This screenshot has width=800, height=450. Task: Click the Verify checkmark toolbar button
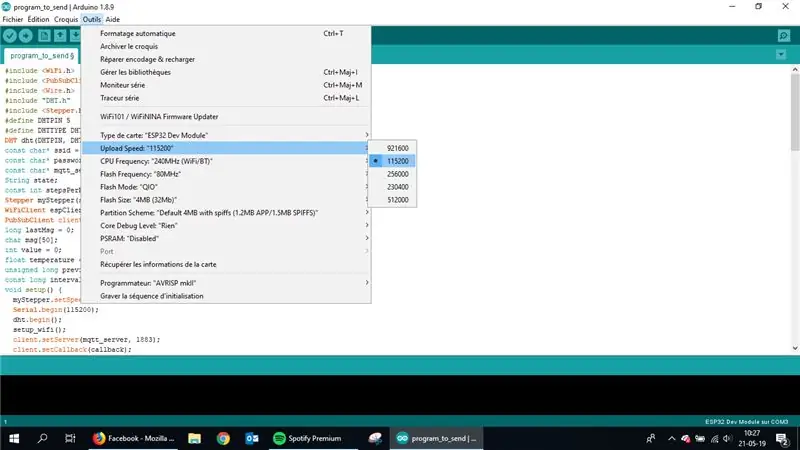click(x=10, y=35)
